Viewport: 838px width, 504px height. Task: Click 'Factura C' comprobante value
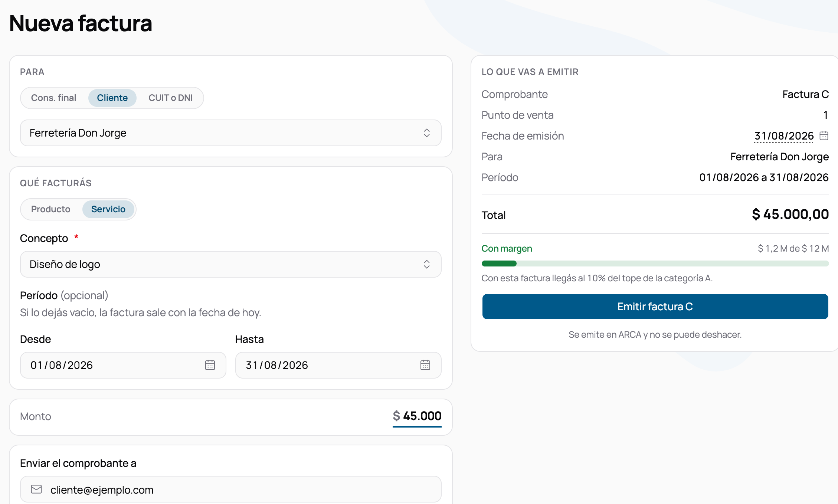[x=805, y=94]
